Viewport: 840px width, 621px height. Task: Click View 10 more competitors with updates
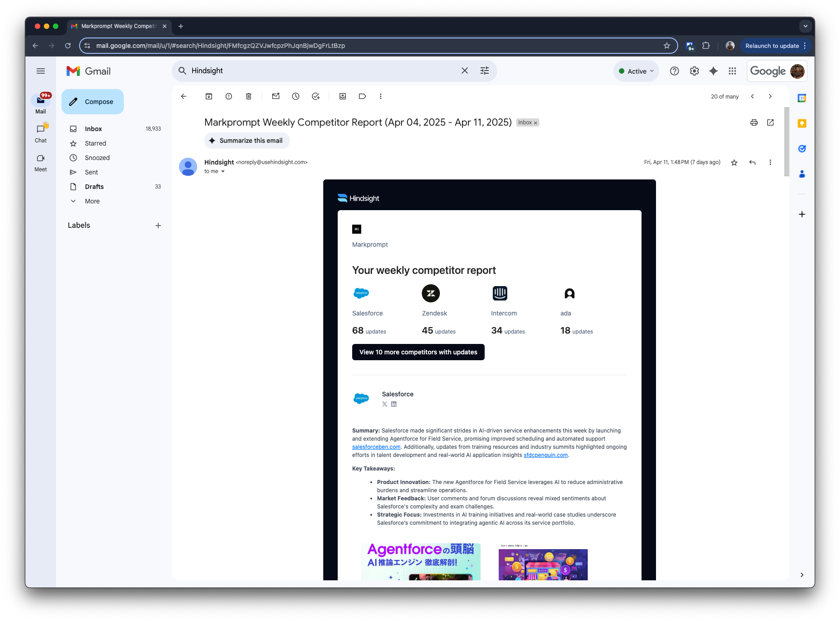pos(418,352)
